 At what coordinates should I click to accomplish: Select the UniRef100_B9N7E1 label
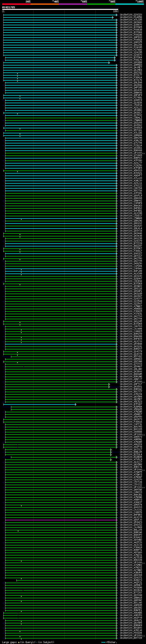(131, 610)
